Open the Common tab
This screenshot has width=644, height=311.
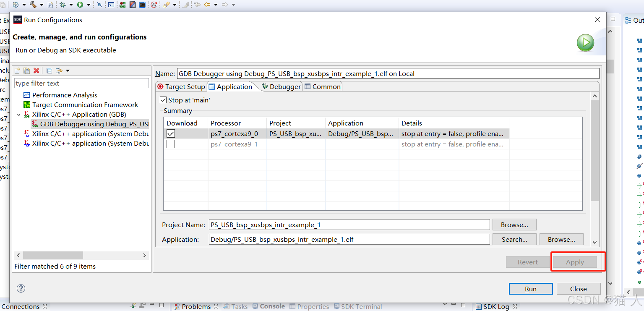click(x=323, y=86)
